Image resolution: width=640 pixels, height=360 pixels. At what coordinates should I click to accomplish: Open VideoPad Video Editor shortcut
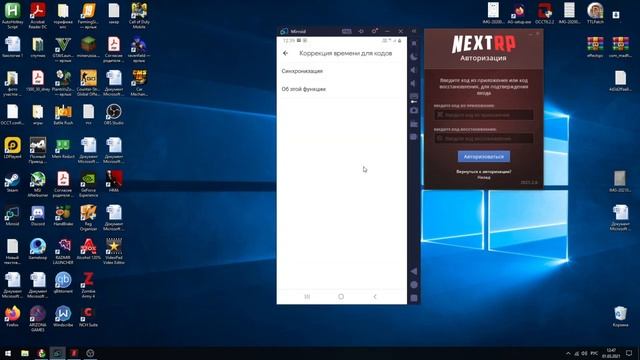[113, 252]
